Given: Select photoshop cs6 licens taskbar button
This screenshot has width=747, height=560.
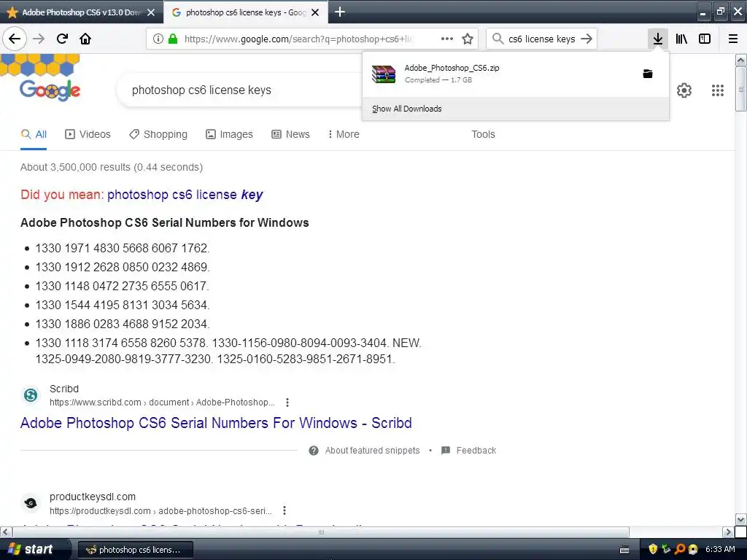Looking at the screenshot, I should 135,550.
